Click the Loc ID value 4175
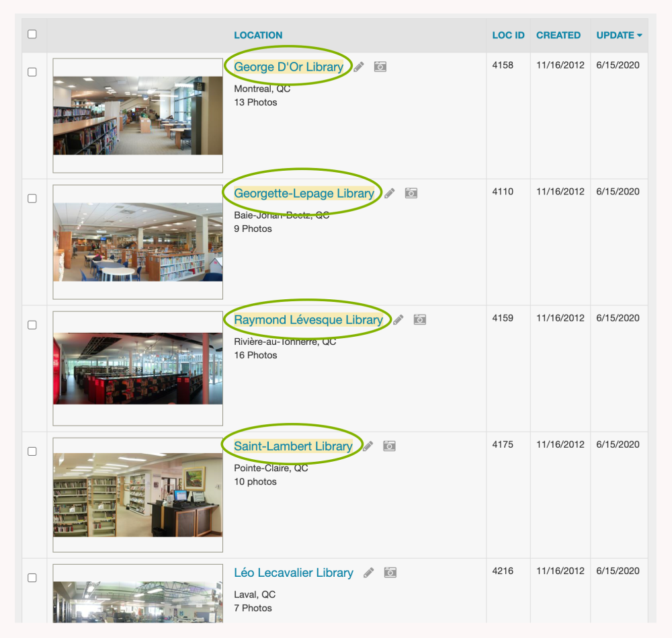 (502, 444)
